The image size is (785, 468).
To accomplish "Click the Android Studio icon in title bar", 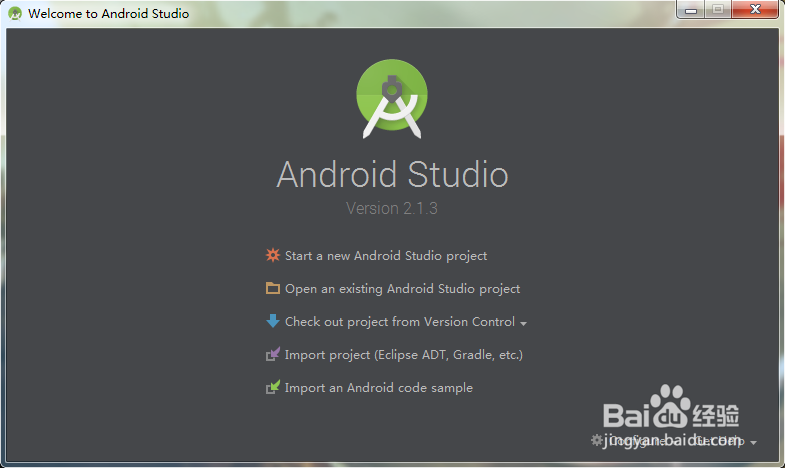I will (x=15, y=14).
